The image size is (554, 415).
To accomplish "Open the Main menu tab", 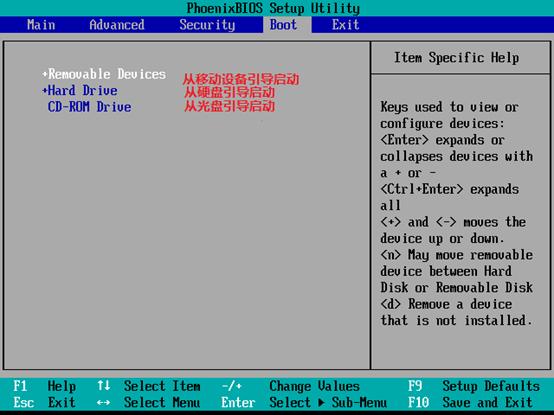I will pos(41,25).
